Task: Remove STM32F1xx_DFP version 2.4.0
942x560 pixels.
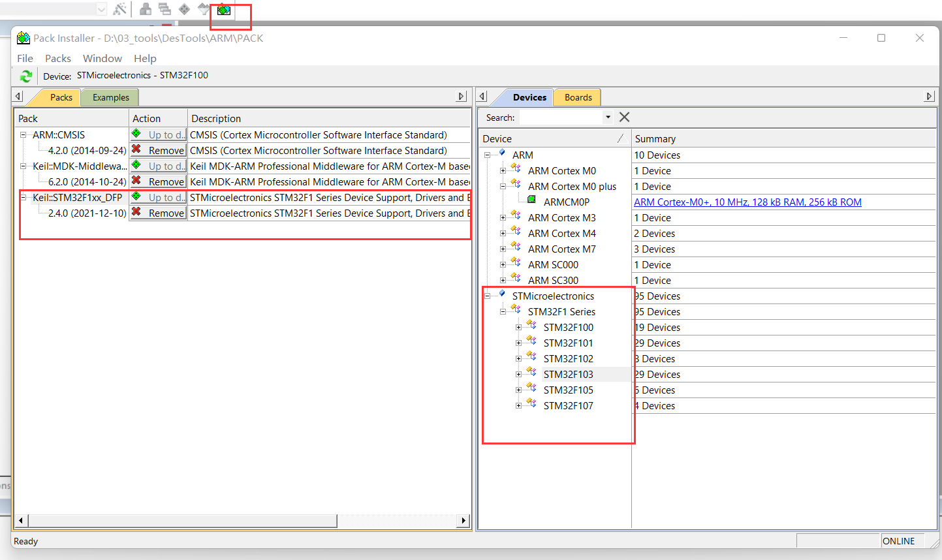Action: coord(159,213)
